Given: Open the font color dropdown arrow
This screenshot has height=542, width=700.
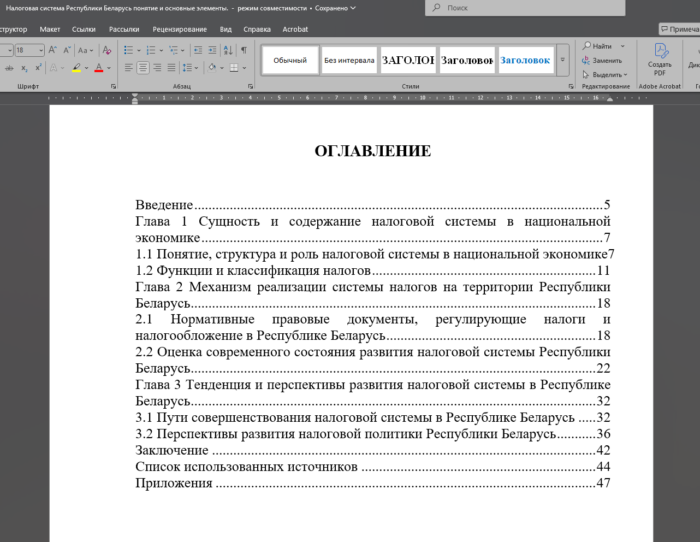Looking at the screenshot, I should [x=109, y=68].
